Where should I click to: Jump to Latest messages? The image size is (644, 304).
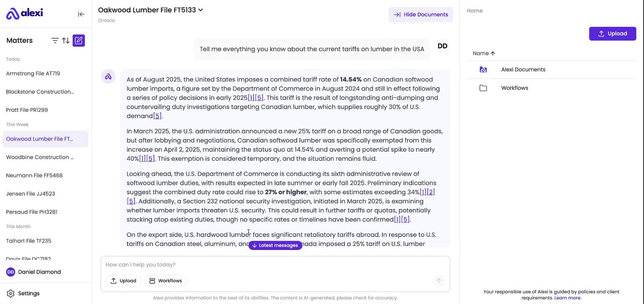(275, 245)
